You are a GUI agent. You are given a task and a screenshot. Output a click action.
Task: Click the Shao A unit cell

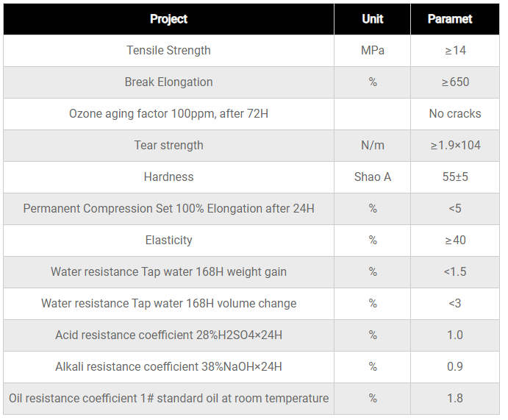[x=372, y=177]
